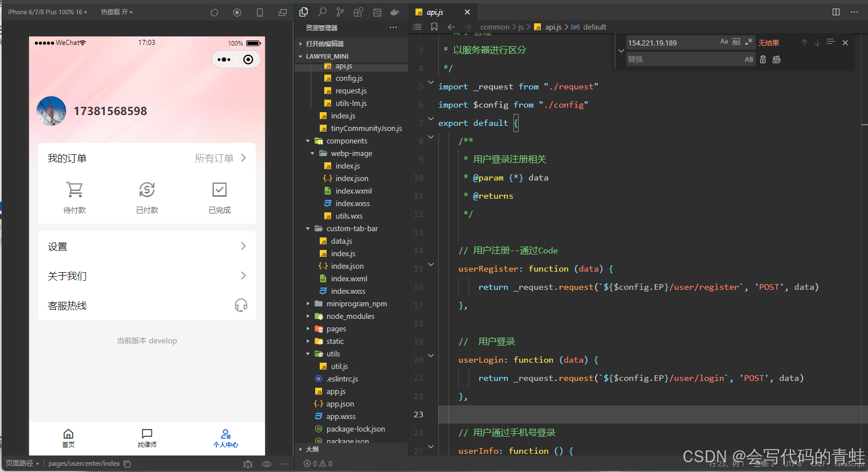Detach simulator using the separate window icon
The height and width of the screenshot is (472, 868).
click(x=283, y=12)
